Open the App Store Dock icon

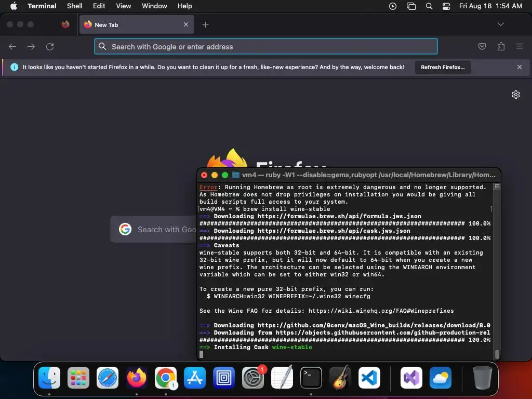(195, 377)
